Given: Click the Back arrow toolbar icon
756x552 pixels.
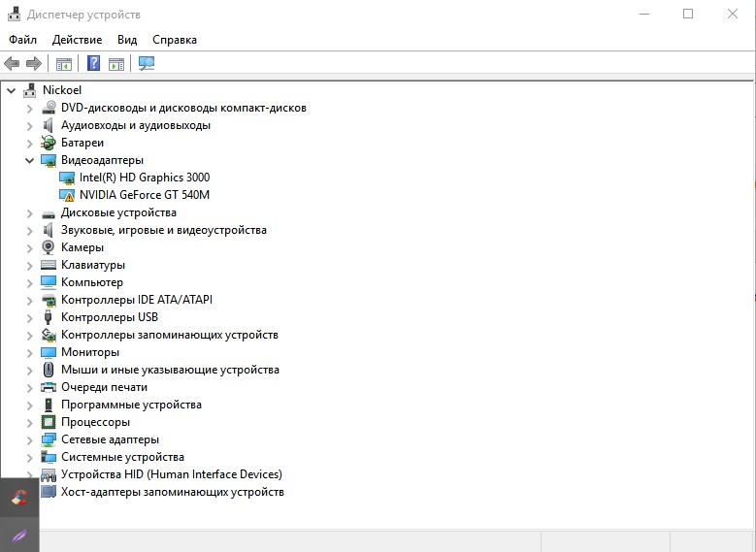Looking at the screenshot, I should [x=12, y=63].
